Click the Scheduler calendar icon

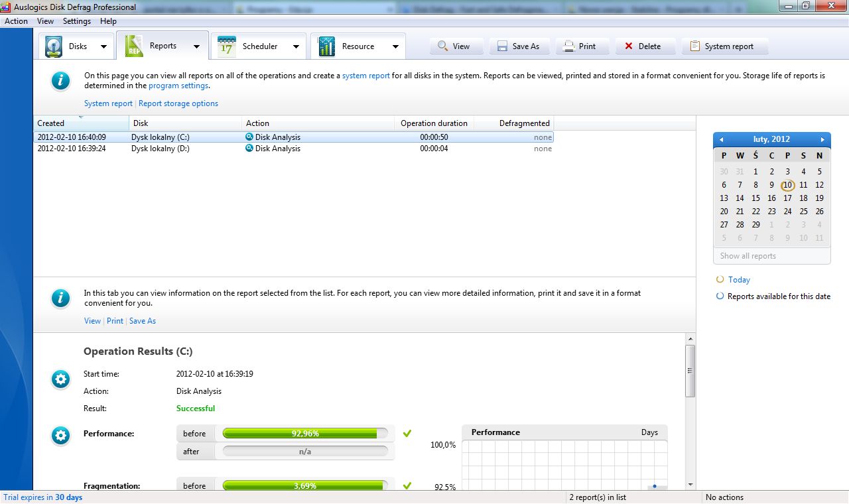[x=227, y=46]
